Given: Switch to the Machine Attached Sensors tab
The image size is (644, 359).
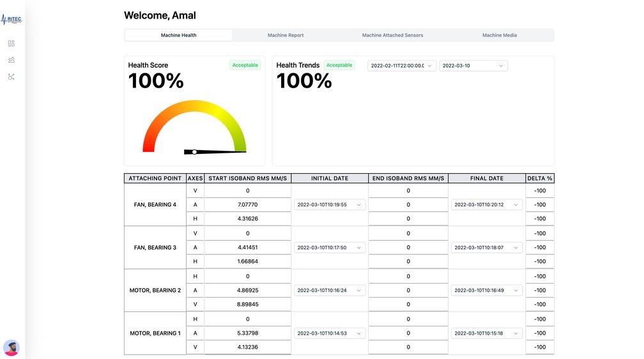Looking at the screenshot, I should (392, 35).
